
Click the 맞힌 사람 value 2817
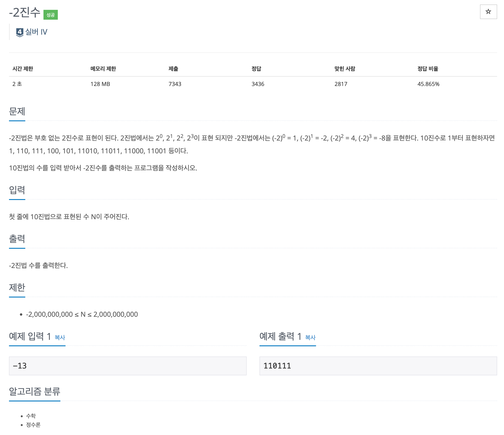click(x=341, y=84)
